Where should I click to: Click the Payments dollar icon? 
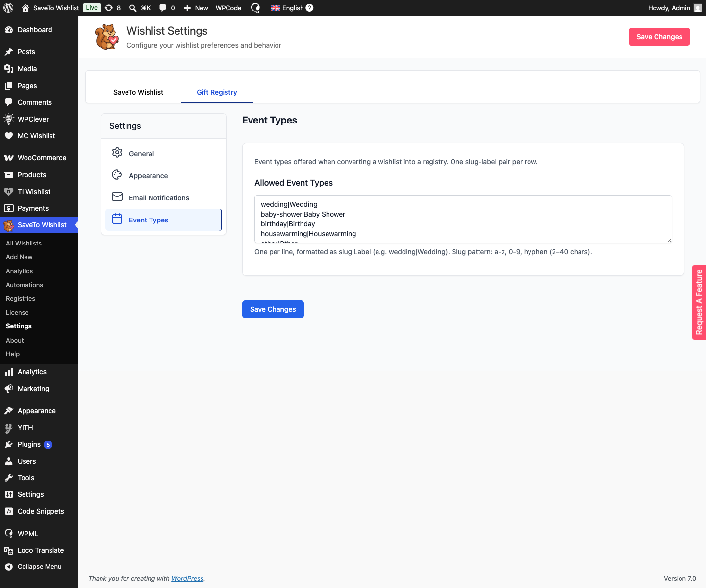coord(9,208)
